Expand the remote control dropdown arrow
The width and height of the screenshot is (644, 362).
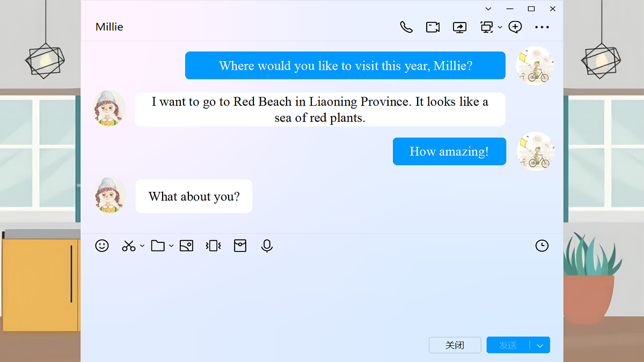click(500, 27)
